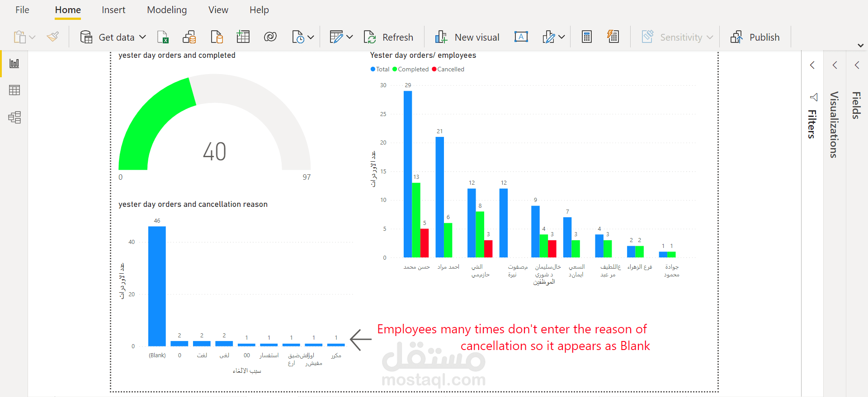Click the Publish button
This screenshot has height=397, width=868.
(755, 37)
